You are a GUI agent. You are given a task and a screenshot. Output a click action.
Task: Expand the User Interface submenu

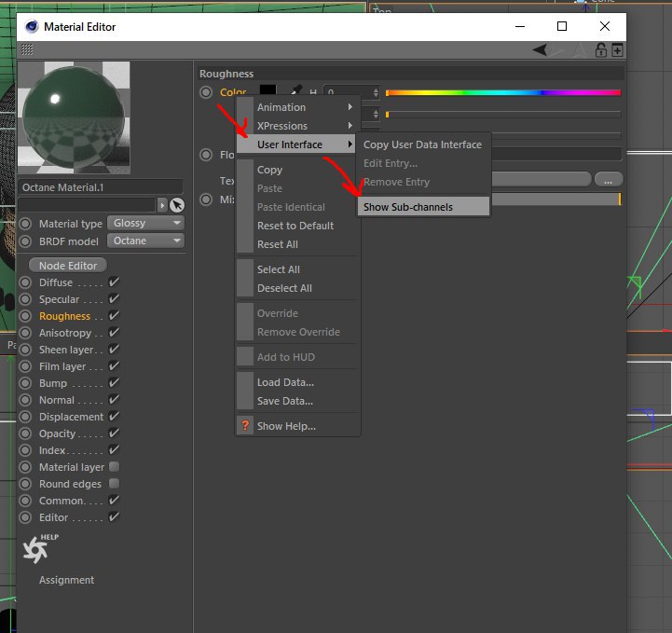[x=296, y=144]
